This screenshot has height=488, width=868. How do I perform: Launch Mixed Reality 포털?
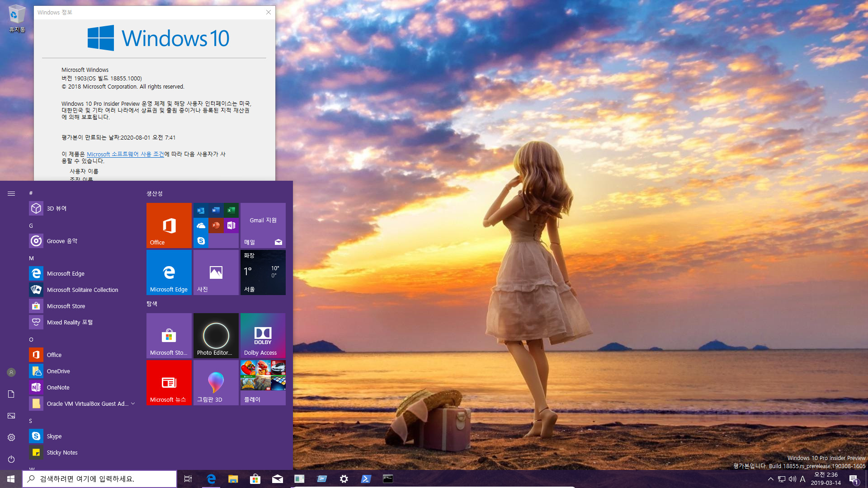(x=81, y=322)
